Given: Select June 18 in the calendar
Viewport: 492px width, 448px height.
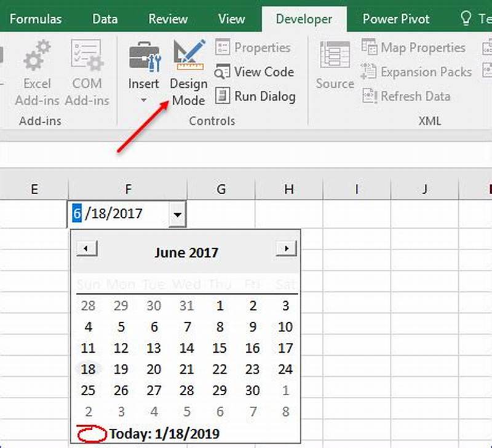Looking at the screenshot, I should [x=88, y=369].
